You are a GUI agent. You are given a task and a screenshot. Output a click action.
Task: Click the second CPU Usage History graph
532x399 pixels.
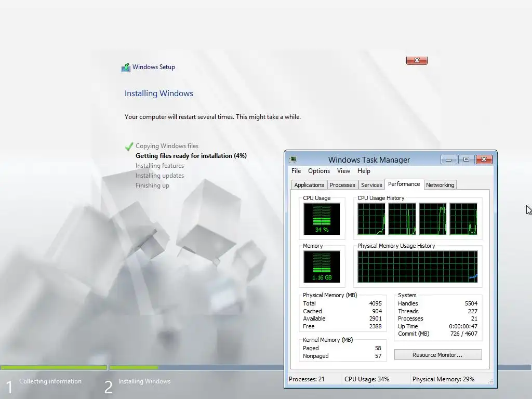402,219
